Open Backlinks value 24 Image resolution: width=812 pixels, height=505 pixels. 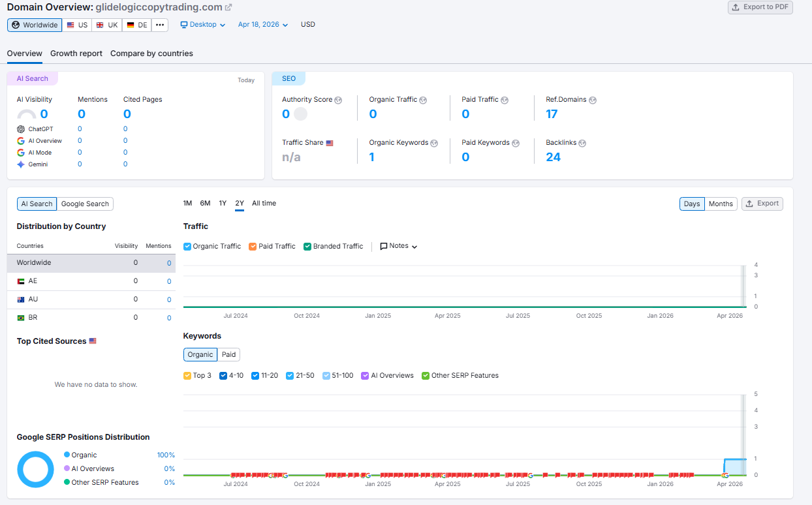554,157
